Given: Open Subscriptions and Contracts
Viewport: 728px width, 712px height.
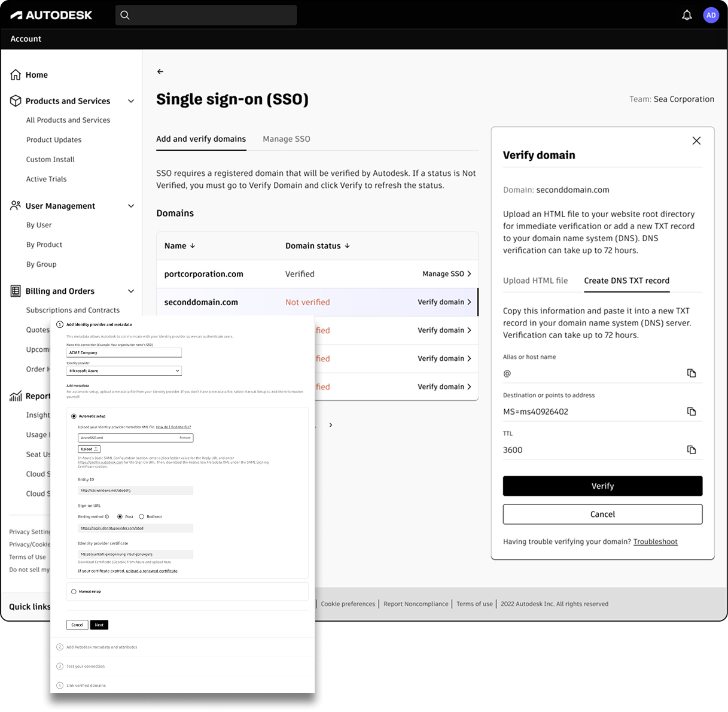Looking at the screenshot, I should click(73, 311).
